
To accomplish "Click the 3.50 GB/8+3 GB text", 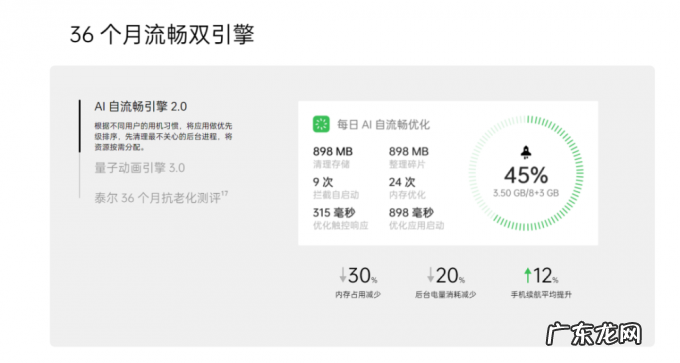I will click(x=526, y=193).
